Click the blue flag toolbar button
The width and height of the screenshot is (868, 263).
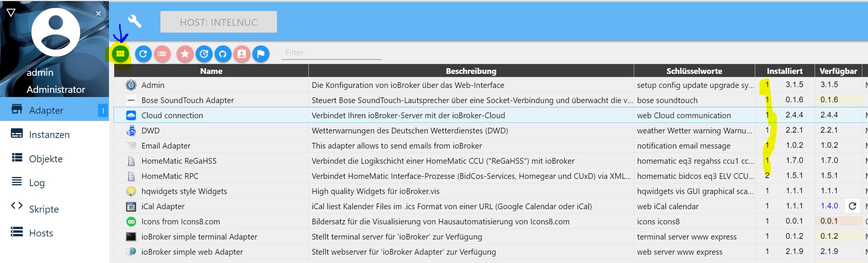tap(261, 54)
